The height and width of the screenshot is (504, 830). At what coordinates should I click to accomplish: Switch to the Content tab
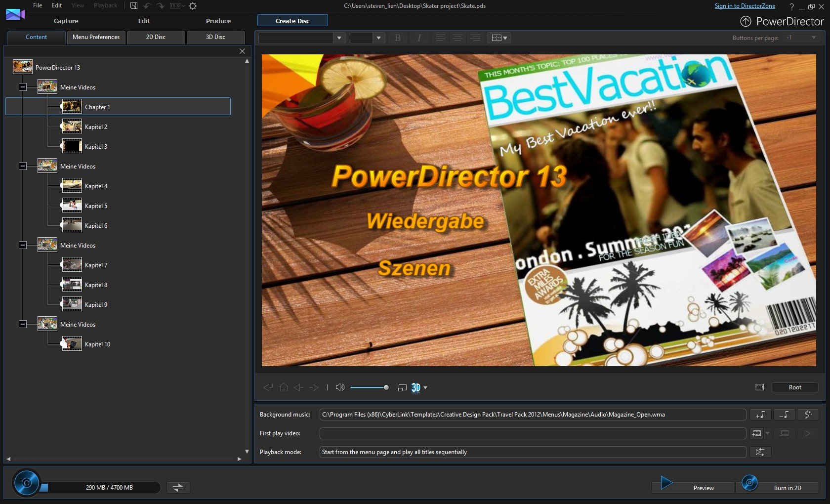(x=37, y=37)
